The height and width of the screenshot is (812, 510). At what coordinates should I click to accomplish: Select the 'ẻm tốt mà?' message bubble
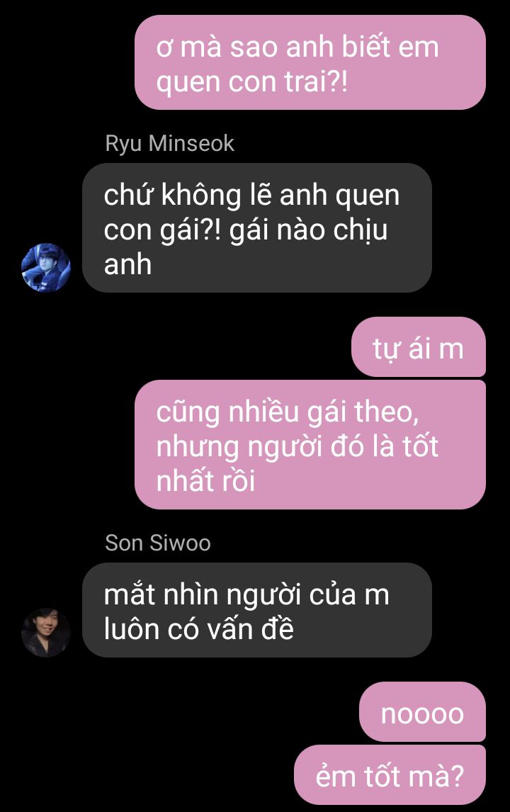[390, 775]
